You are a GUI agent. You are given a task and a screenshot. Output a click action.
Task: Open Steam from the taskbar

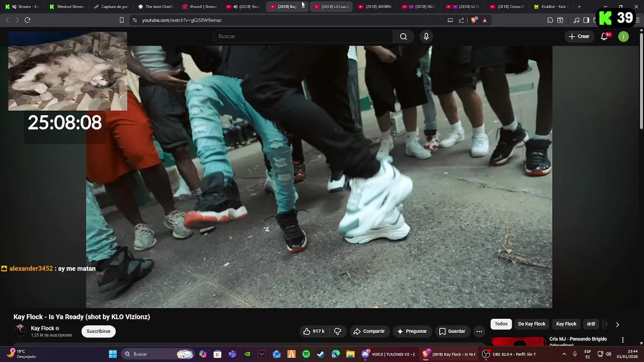(x=320, y=354)
